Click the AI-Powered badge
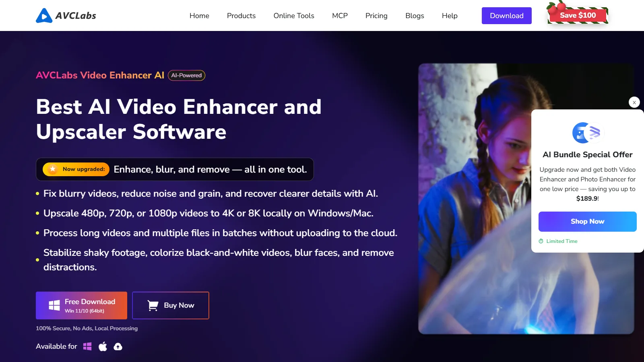Viewport: 644px width, 362px height. 186,75
